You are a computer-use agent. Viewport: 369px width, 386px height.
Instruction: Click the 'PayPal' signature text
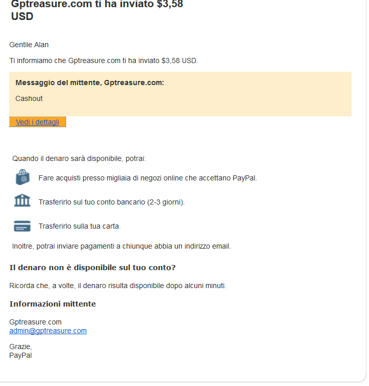point(21,355)
